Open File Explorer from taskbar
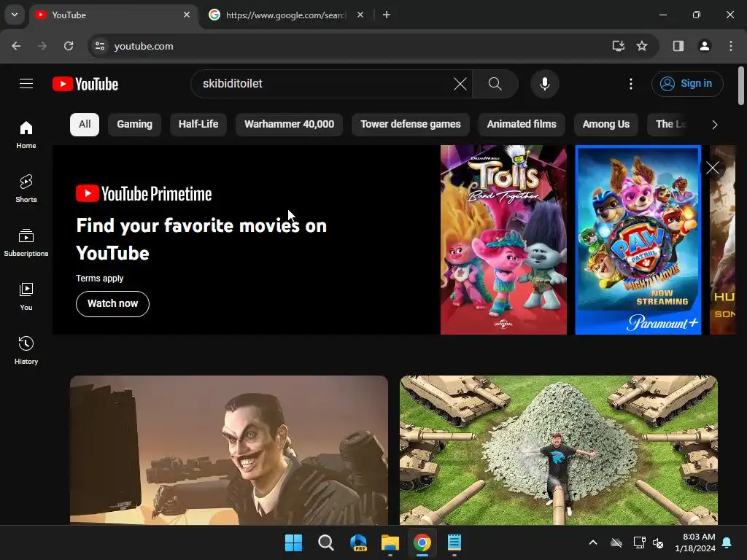This screenshot has width=747, height=560. (x=390, y=542)
